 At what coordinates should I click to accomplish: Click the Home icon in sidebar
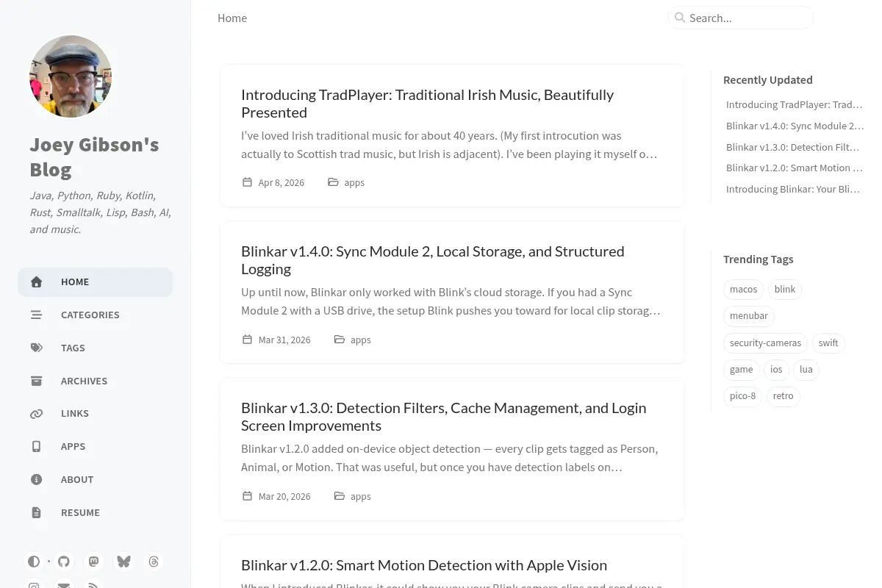(36, 282)
